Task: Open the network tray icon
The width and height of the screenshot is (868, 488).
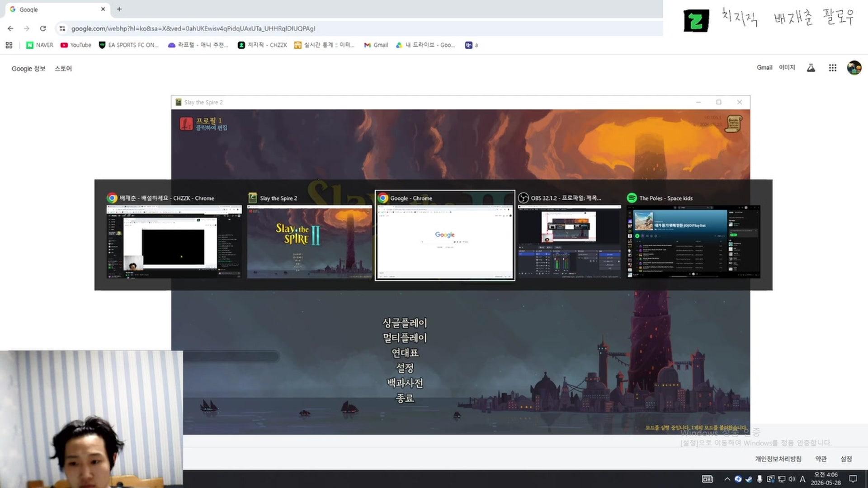Action: pos(782,479)
